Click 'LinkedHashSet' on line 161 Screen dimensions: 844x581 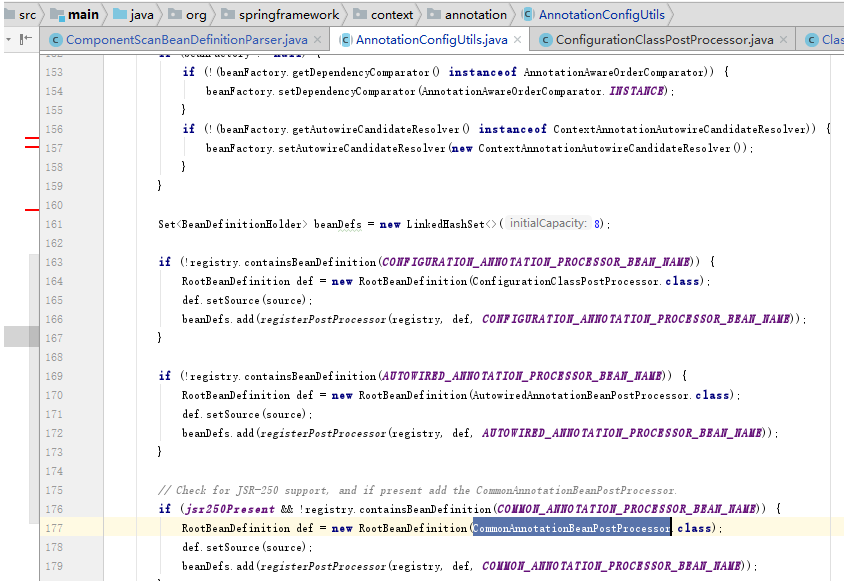pos(446,224)
